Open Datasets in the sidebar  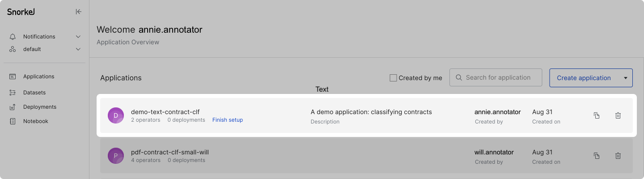34,93
